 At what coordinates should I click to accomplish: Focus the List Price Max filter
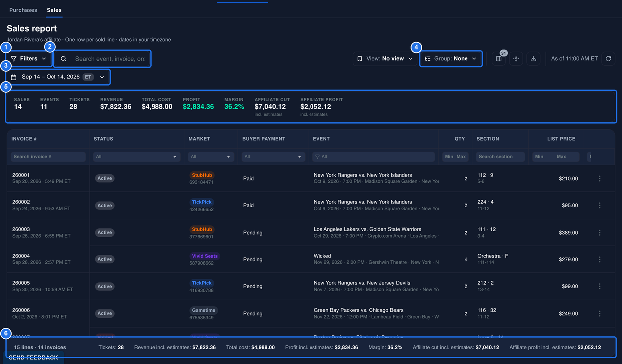point(567,157)
